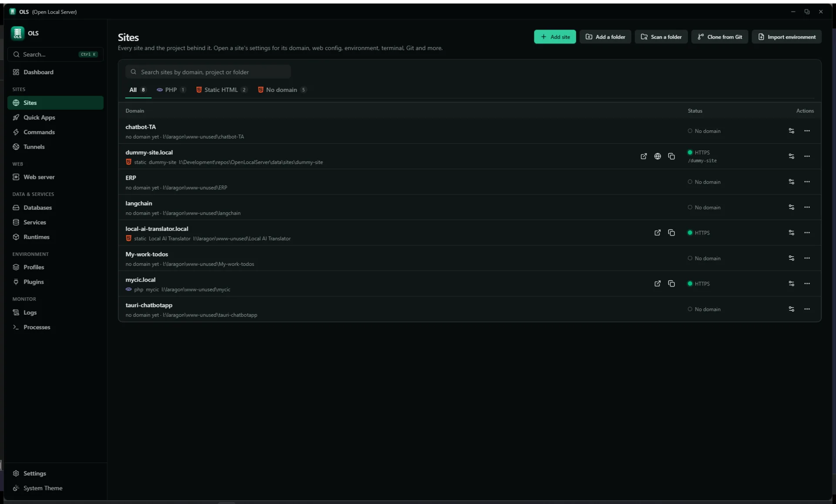Expand more actions menu for My-work-todos
This screenshot has height=504, width=836.
[807, 258]
